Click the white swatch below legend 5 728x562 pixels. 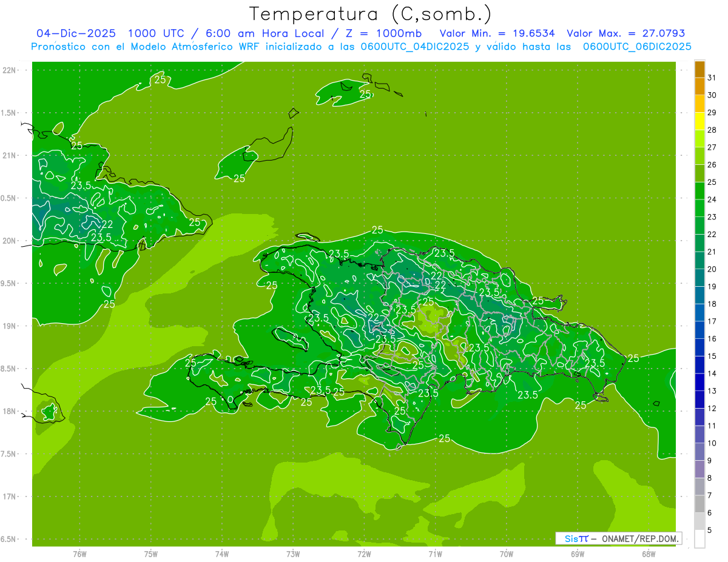click(x=699, y=538)
